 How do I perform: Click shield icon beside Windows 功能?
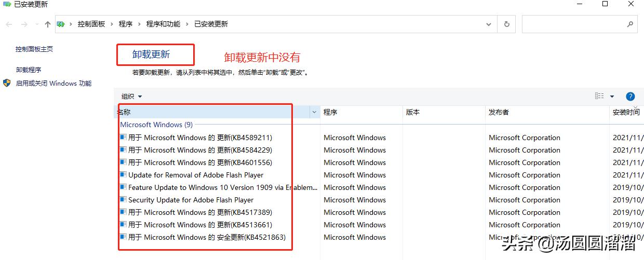coord(7,83)
